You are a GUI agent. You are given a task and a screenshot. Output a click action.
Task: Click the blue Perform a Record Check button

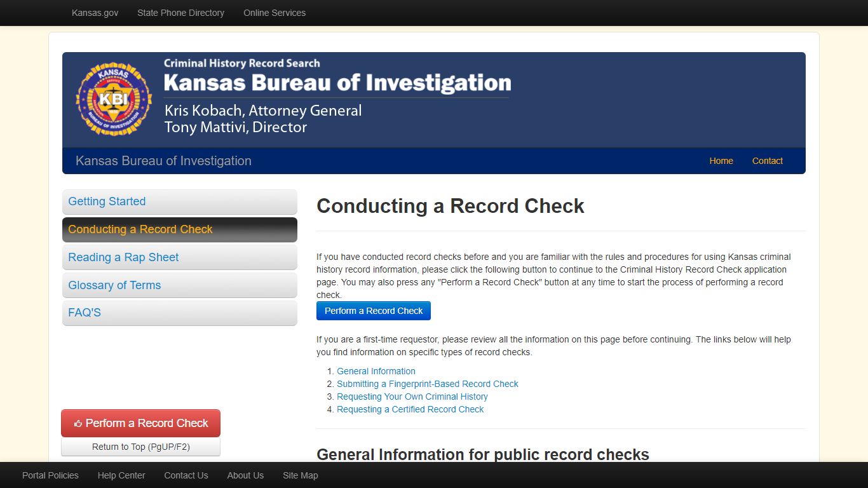pyautogui.click(x=374, y=311)
